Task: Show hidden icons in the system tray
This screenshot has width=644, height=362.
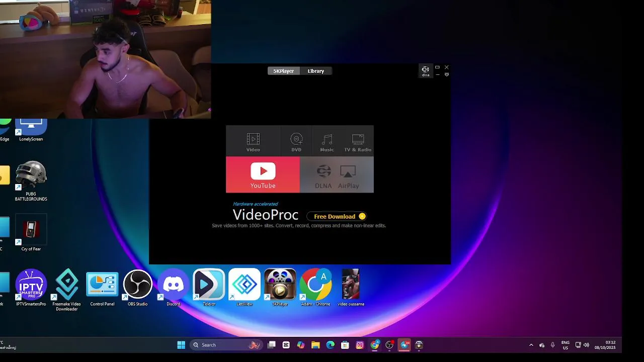Action: tap(531, 345)
